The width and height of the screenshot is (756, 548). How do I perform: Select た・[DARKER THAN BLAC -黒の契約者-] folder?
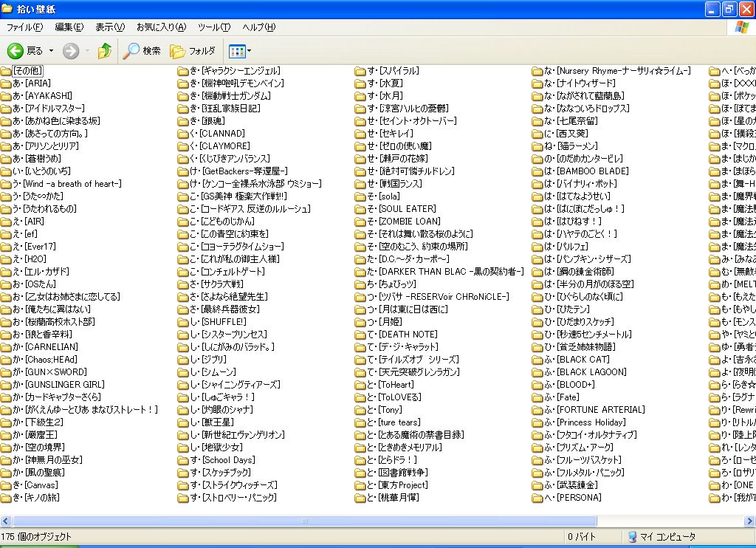coord(445,271)
